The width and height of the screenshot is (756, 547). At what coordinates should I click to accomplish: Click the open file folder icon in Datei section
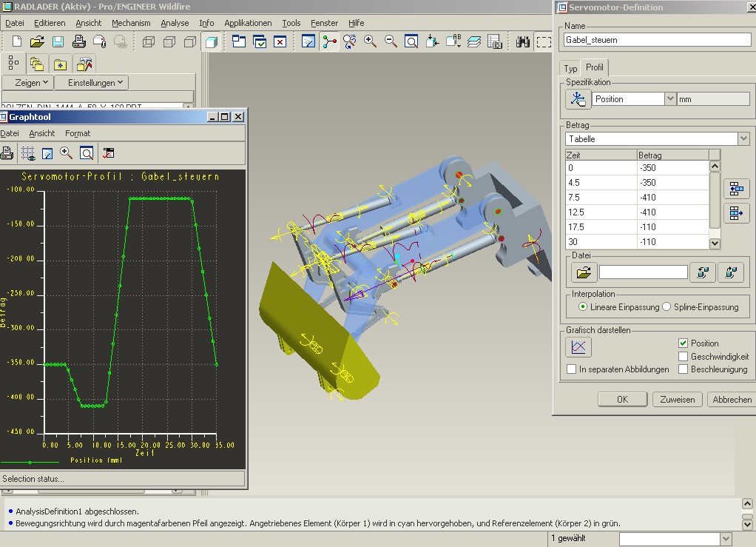point(584,272)
